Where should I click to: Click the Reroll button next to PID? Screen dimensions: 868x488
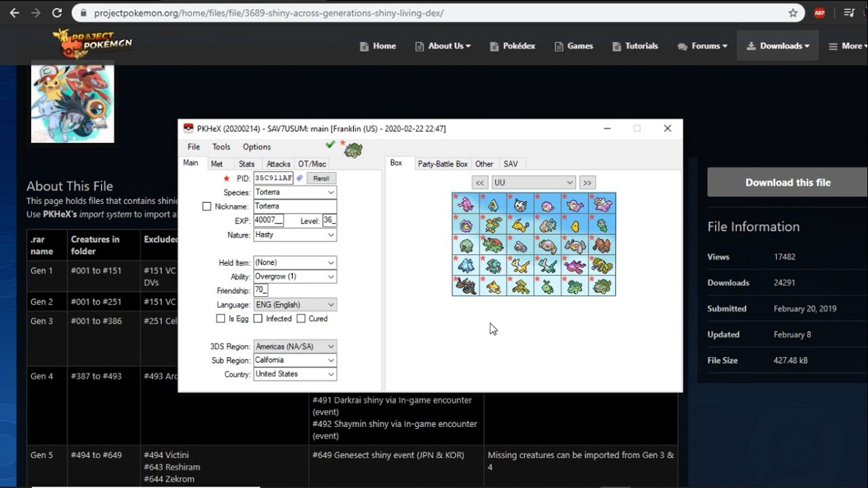[321, 178]
